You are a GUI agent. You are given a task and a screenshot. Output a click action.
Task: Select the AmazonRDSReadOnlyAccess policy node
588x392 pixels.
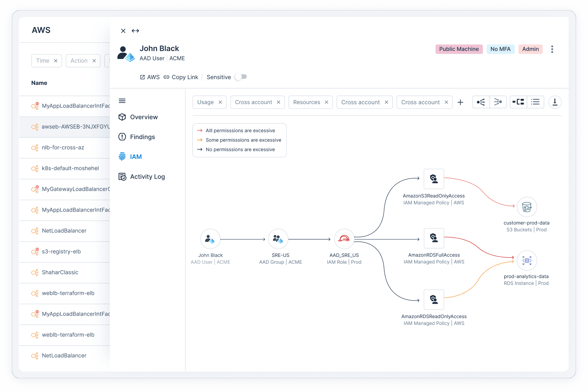(434, 300)
